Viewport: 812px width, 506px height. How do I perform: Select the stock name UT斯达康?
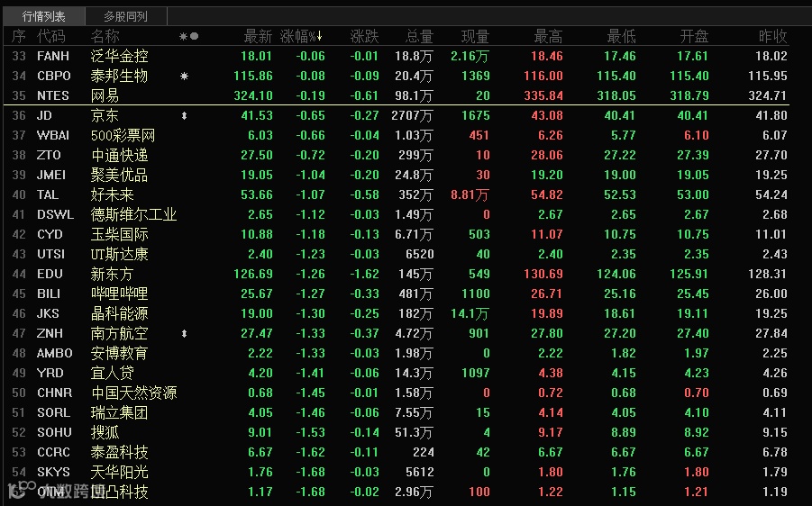click(119, 254)
